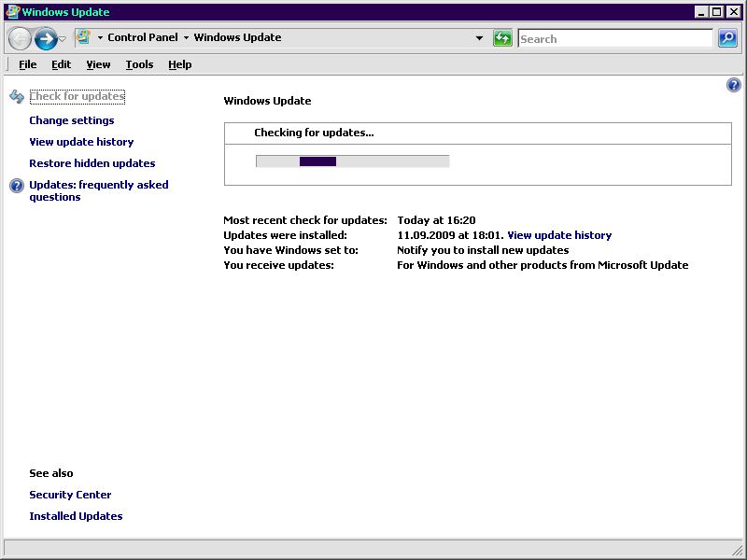Click the Forward navigation arrow

click(44, 38)
